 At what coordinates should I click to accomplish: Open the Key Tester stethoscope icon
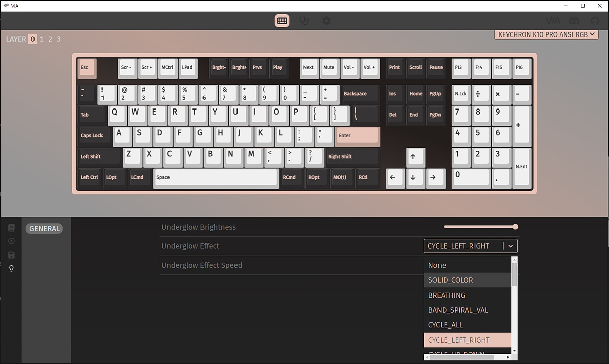coord(304,21)
